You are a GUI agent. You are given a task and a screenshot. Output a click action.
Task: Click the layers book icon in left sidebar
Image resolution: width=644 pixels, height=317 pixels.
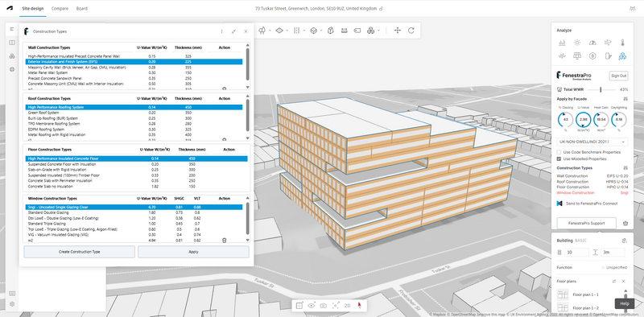coord(12,43)
